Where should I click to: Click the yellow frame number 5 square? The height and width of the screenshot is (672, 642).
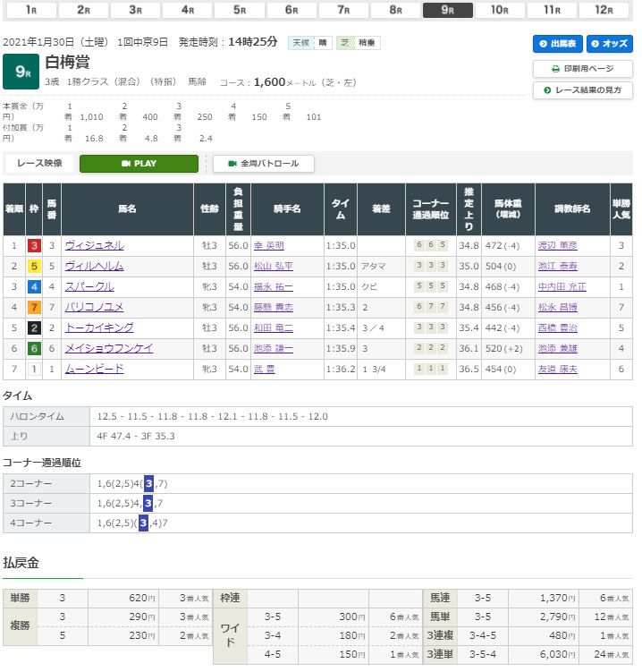[x=34, y=267]
